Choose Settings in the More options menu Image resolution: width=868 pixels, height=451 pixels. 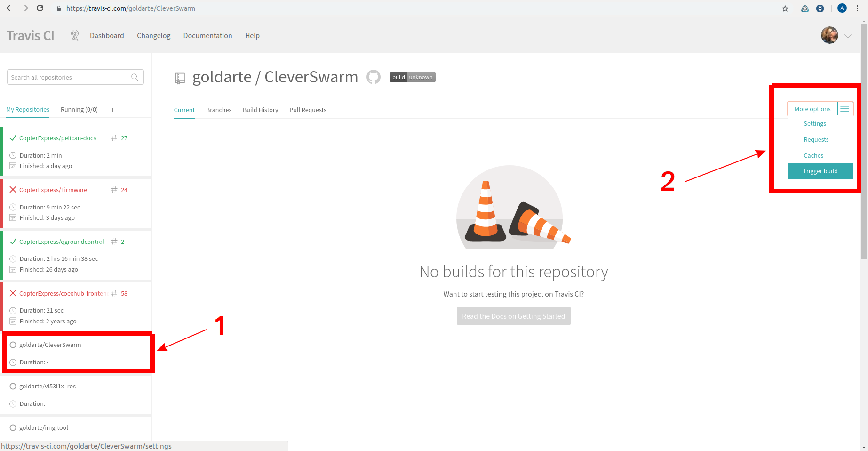point(815,123)
